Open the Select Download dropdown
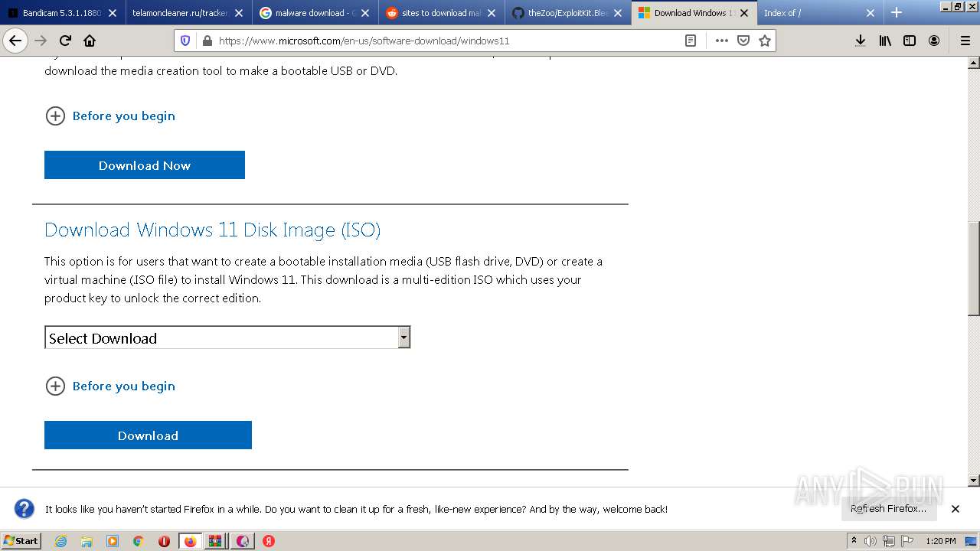980x551 pixels. (x=227, y=337)
